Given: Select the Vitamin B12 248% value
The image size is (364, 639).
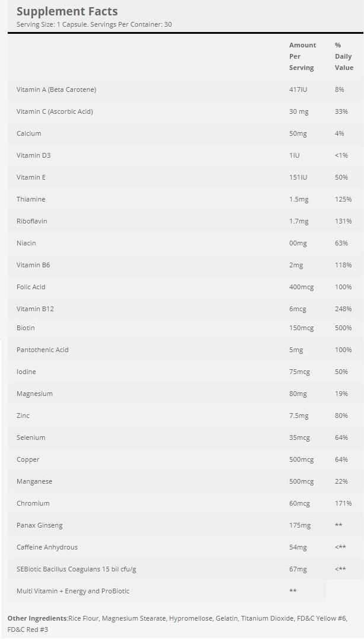Looking at the screenshot, I should pyautogui.click(x=343, y=309).
